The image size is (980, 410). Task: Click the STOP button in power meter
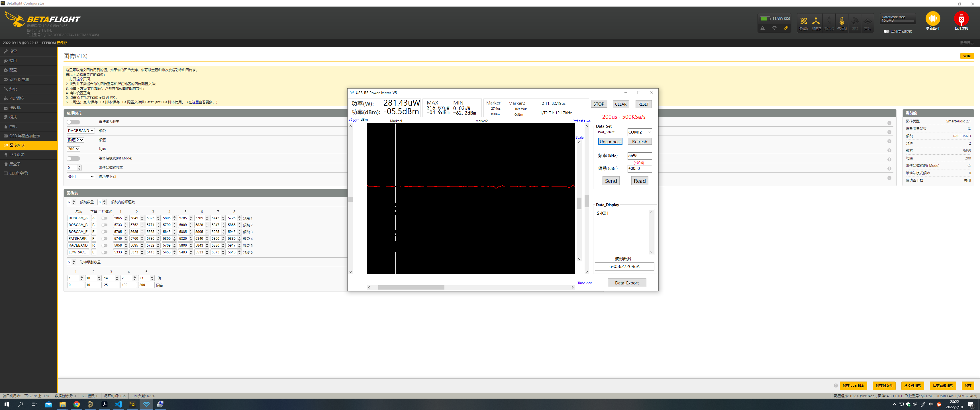coord(599,104)
